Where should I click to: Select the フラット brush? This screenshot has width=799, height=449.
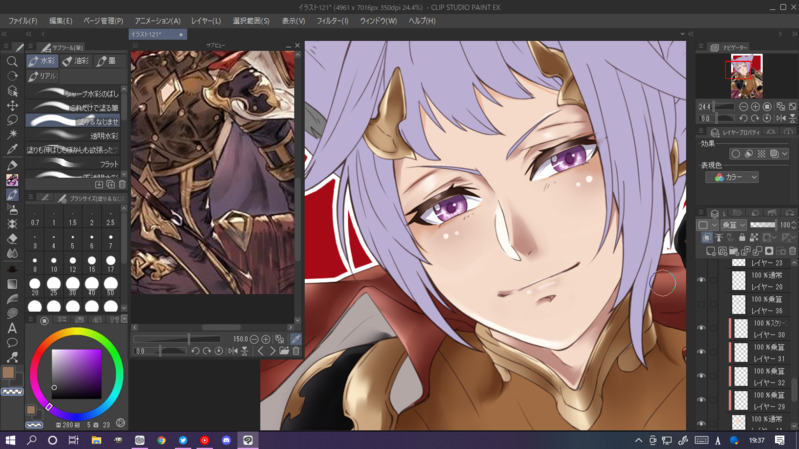tap(73, 164)
